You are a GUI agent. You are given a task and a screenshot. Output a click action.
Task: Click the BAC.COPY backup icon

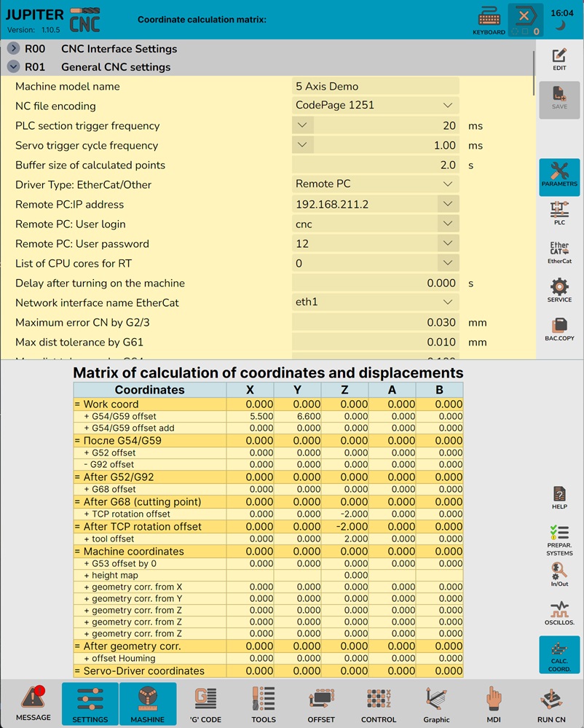coord(559,329)
